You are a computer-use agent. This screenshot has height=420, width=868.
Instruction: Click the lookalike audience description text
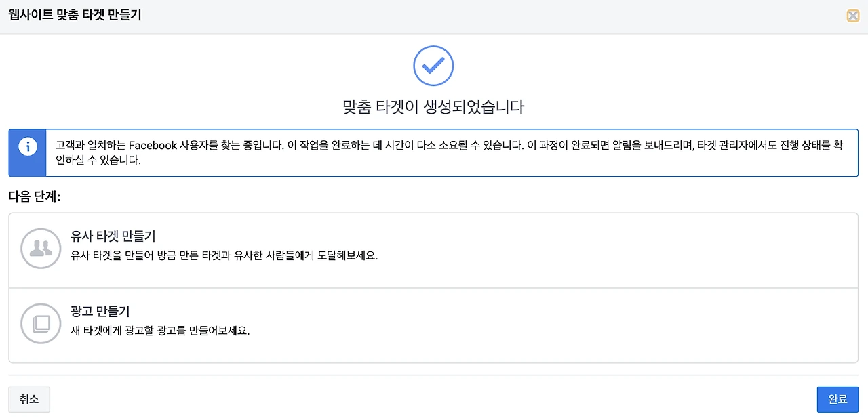(x=224, y=256)
